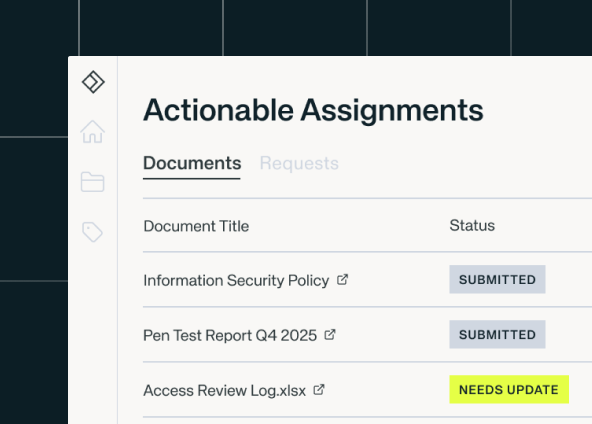Viewport: 592px width, 424px height.
Task: Click the diamond logo icon in sidebar
Action: click(x=93, y=82)
